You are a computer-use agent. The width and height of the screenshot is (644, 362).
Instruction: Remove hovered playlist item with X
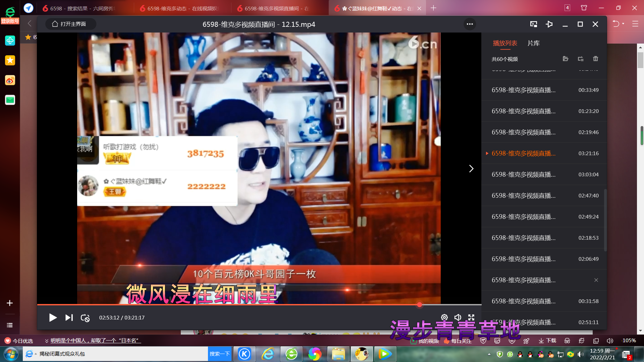click(x=596, y=280)
